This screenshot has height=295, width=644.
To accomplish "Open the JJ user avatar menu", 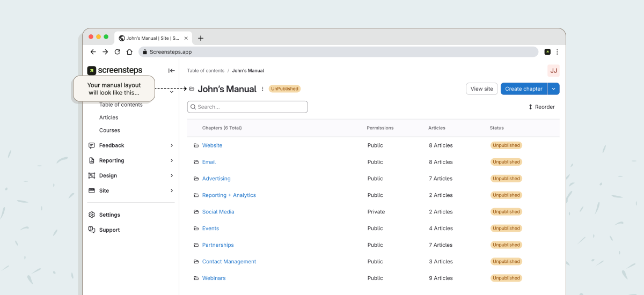I will point(553,71).
